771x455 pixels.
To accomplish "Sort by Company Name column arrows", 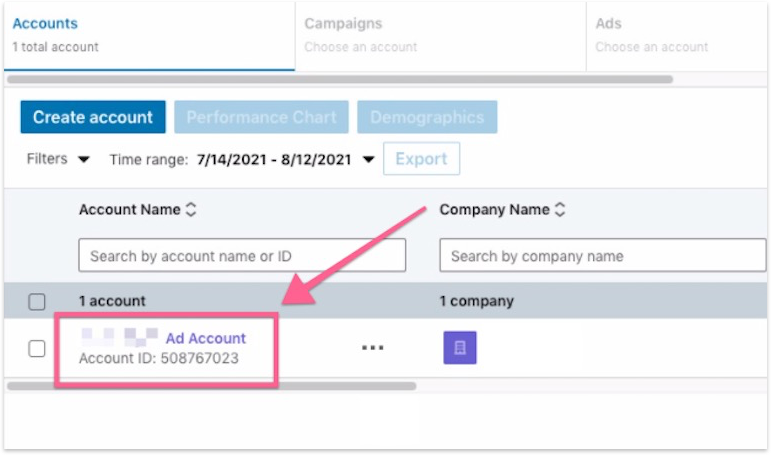I will (560, 210).
